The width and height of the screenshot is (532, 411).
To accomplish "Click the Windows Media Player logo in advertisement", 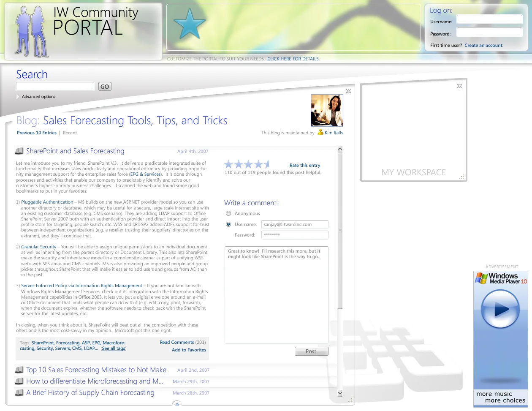I will 501,278.
